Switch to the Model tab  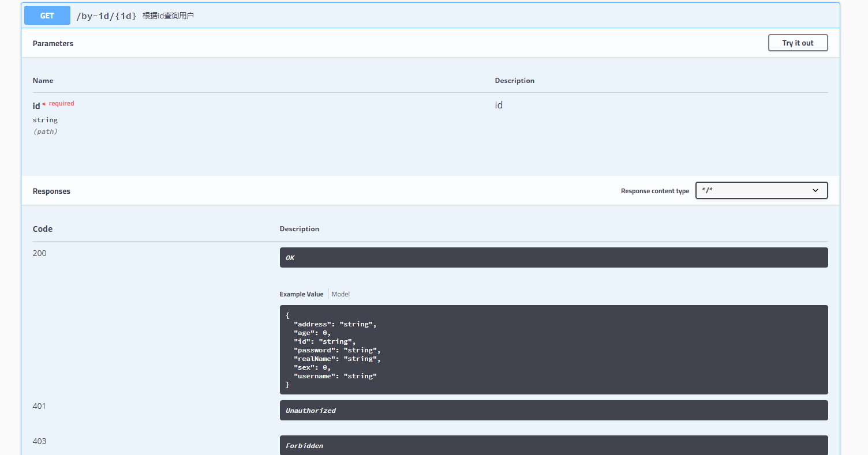(x=341, y=294)
